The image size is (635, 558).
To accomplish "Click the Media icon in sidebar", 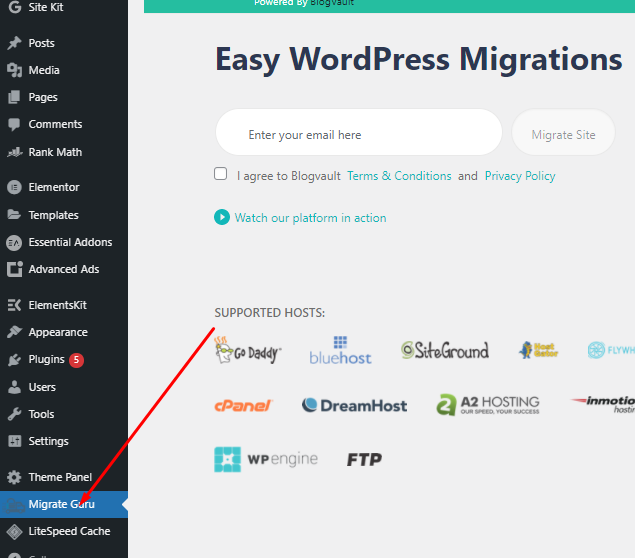I will pos(15,70).
